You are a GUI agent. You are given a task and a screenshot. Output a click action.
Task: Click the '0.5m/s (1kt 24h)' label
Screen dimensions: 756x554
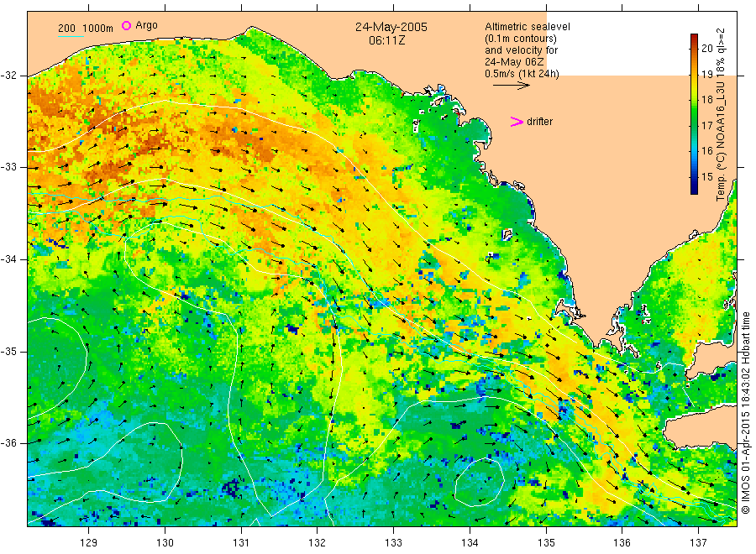[x=522, y=74]
